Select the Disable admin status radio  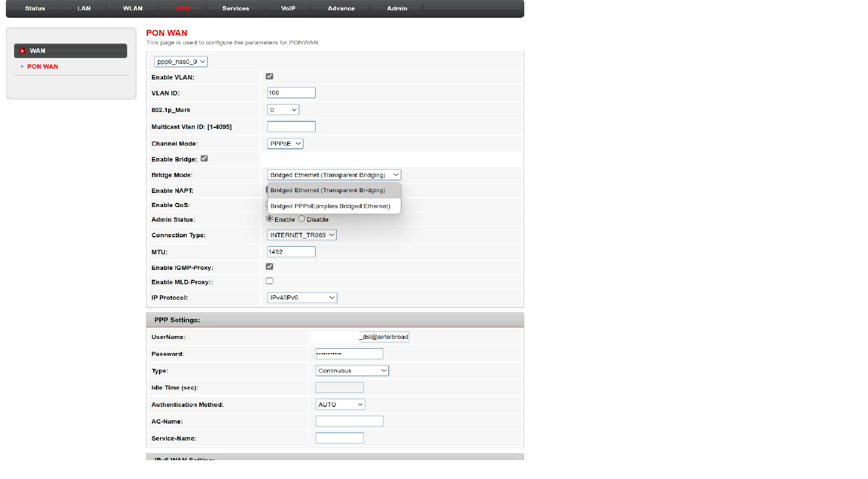pos(302,219)
